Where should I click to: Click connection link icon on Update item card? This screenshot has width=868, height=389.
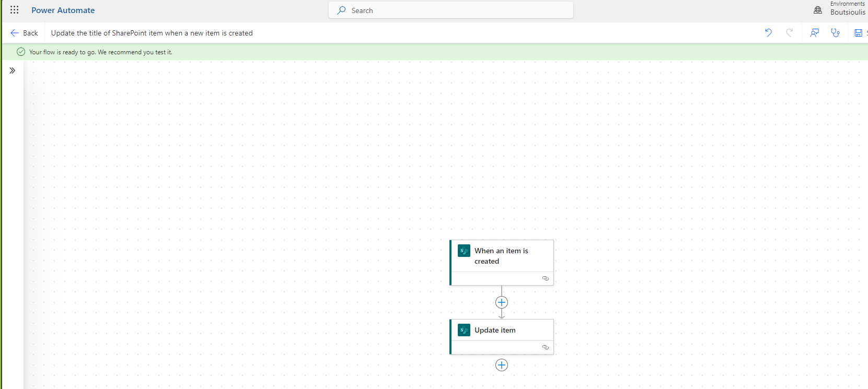click(x=546, y=347)
